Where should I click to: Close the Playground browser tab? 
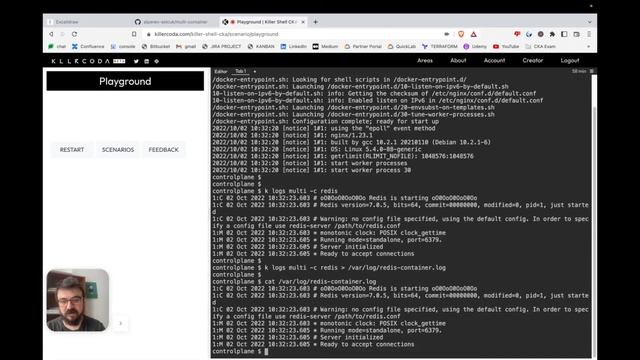coord(303,22)
